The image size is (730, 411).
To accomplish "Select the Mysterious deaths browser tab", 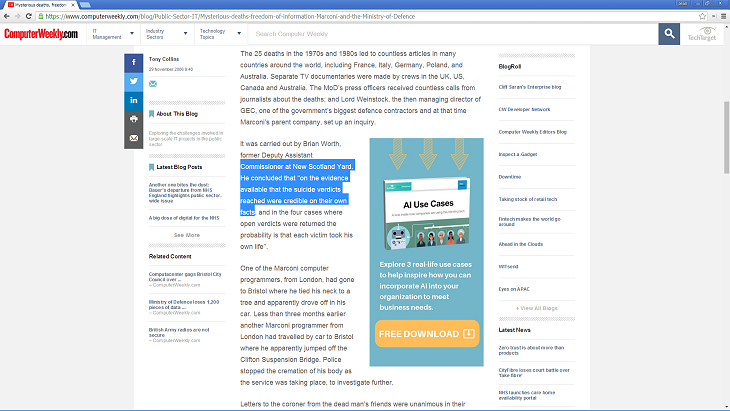I will (40, 5).
